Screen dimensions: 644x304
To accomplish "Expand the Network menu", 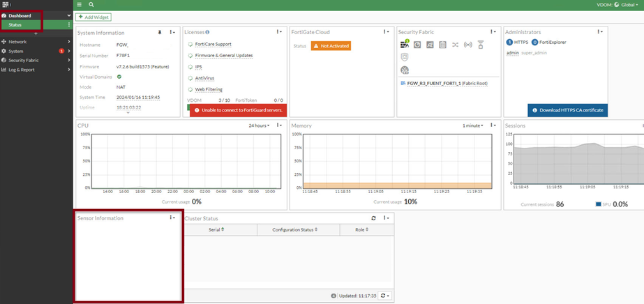I will [36, 42].
